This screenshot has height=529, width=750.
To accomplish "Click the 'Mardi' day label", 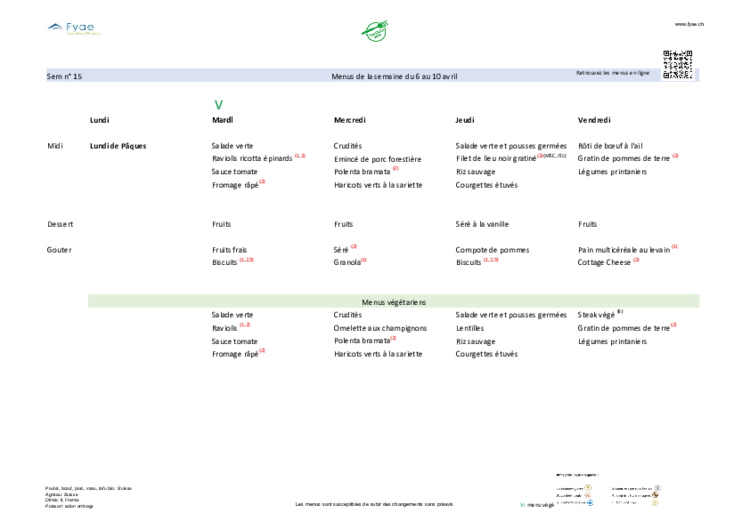I will pos(222,120).
